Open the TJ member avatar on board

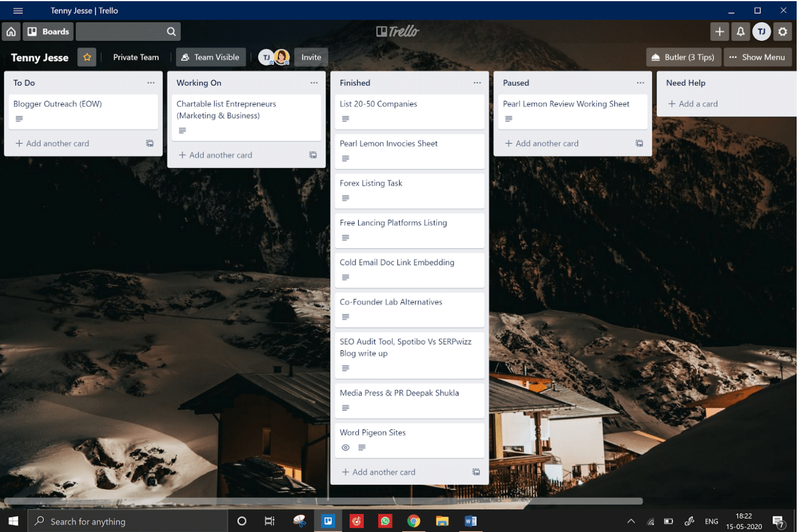point(266,57)
